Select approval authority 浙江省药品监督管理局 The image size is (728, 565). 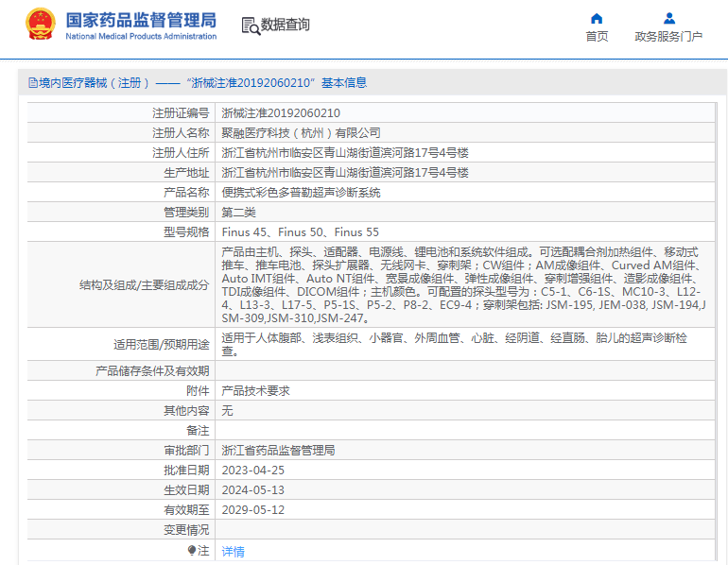[x=278, y=451]
